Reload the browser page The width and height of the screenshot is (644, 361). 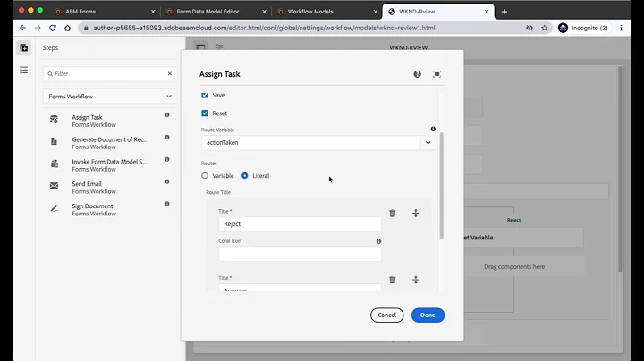pyautogui.click(x=53, y=28)
